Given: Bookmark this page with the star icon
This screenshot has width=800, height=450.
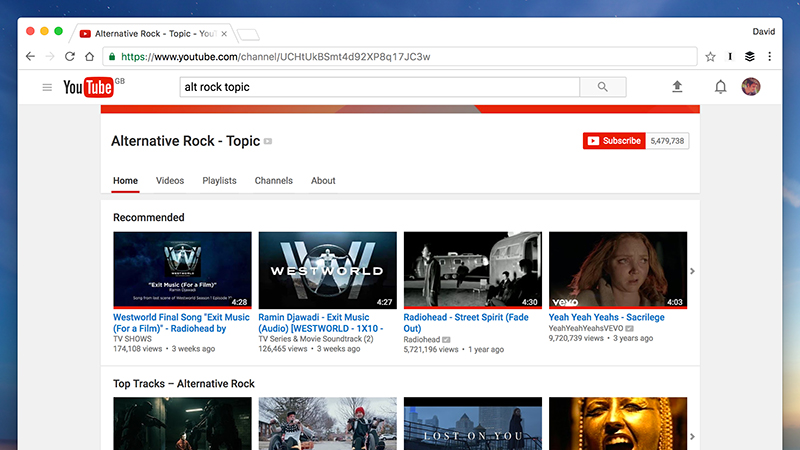Looking at the screenshot, I should 710,57.
